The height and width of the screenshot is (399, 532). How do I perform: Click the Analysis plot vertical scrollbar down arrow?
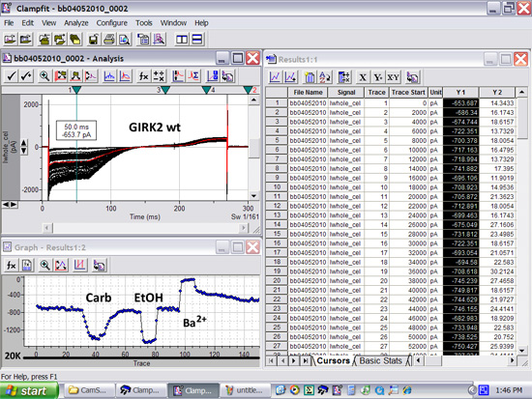(253, 195)
